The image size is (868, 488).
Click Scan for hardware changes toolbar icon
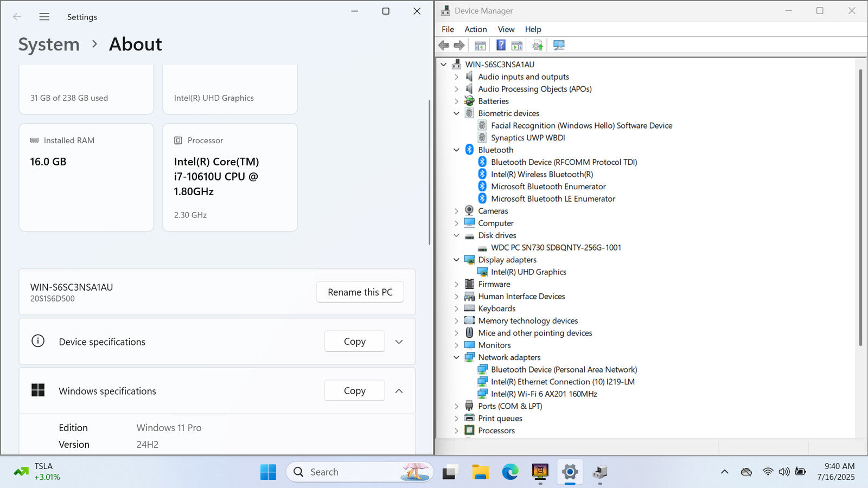point(559,46)
